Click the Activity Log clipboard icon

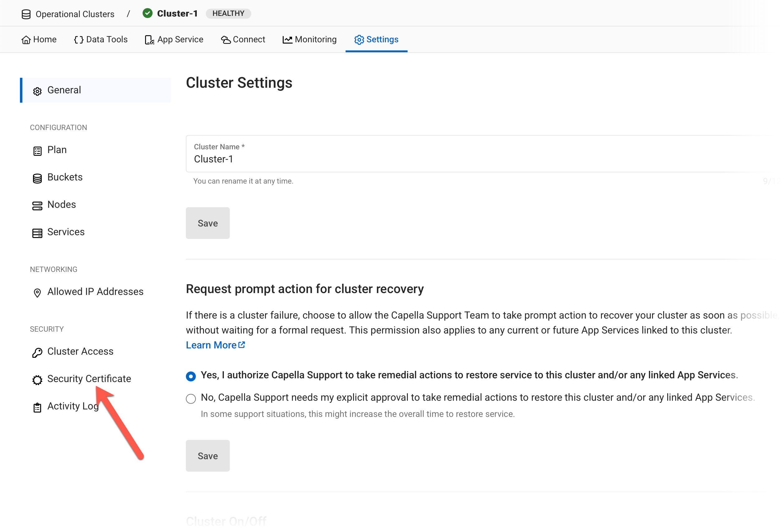click(37, 407)
